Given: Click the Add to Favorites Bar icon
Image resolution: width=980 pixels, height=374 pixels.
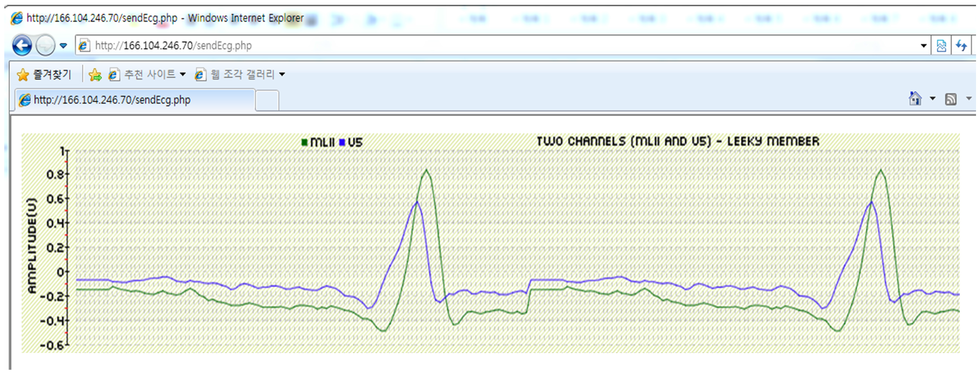Looking at the screenshot, I should click(x=95, y=75).
